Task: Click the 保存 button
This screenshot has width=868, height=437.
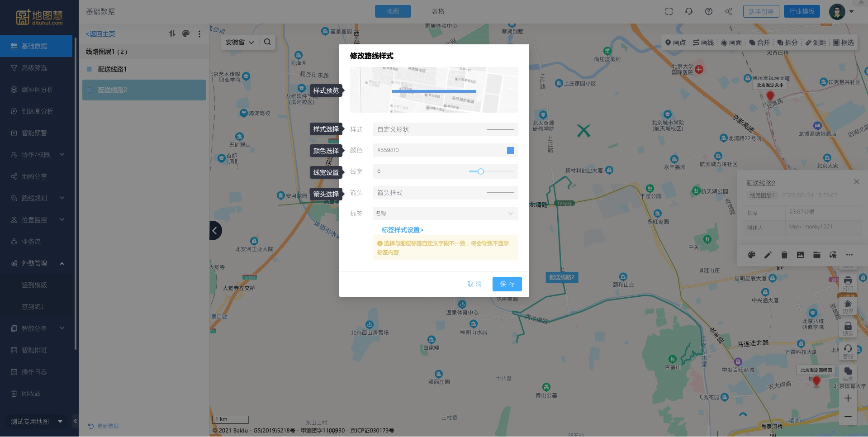Action: coord(507,284)
